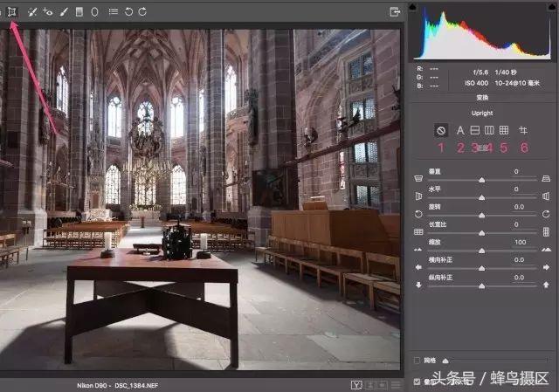
Task: Apply Full Upright grid correction
Action: point(504,130)
